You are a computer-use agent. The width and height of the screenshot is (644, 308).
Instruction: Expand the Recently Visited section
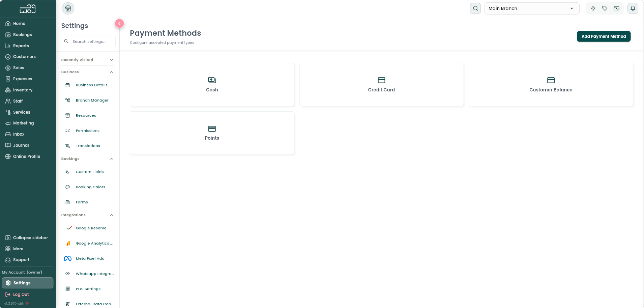click(88, 60)
